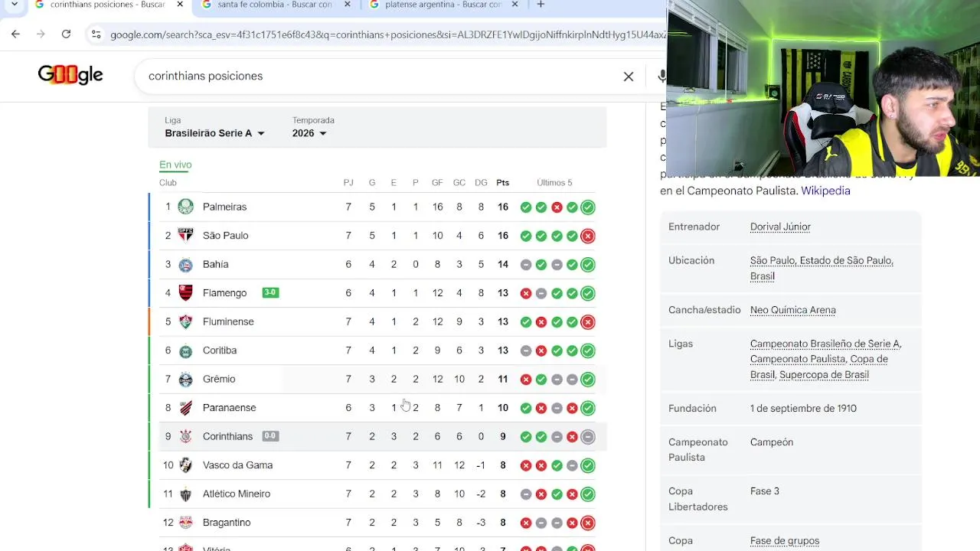The height and width of the screenshot is (551, 980).
Task: Click São Paulo's latest red loss icon
Action: pos(587,236)
